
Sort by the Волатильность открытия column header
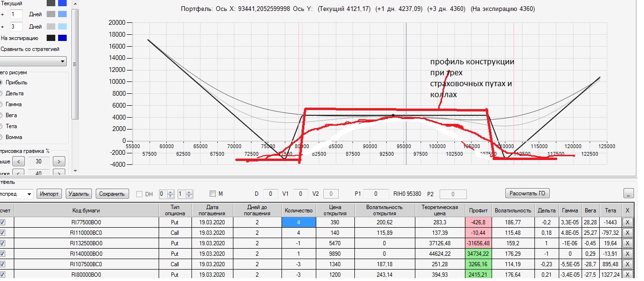pos(384,210)
